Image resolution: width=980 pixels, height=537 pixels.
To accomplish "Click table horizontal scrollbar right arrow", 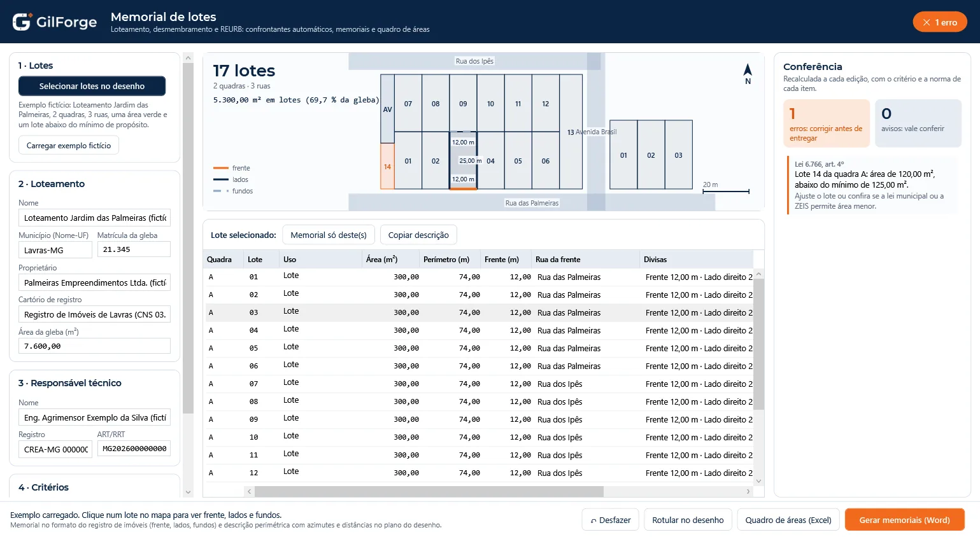I will (748, 491).
